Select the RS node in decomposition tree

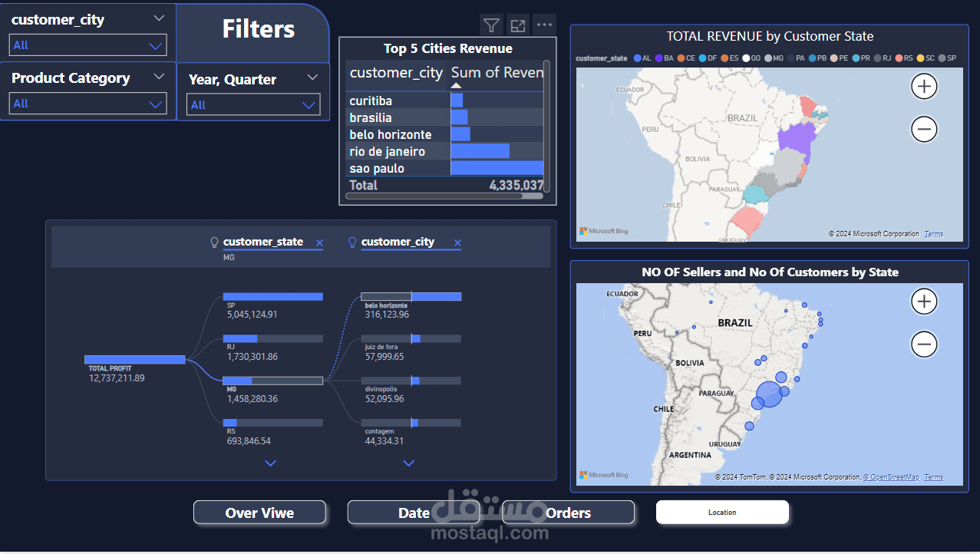click(273, 423)
